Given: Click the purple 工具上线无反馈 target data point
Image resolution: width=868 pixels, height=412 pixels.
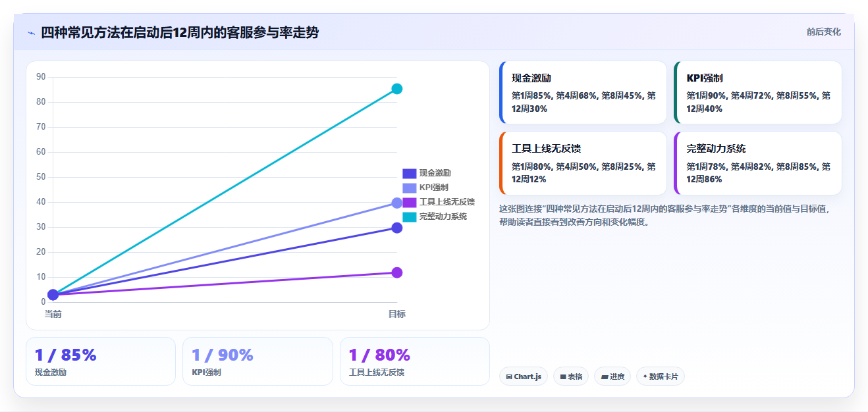Looking at the screenshot, I should pyautogui.click(x=397, y=272).
